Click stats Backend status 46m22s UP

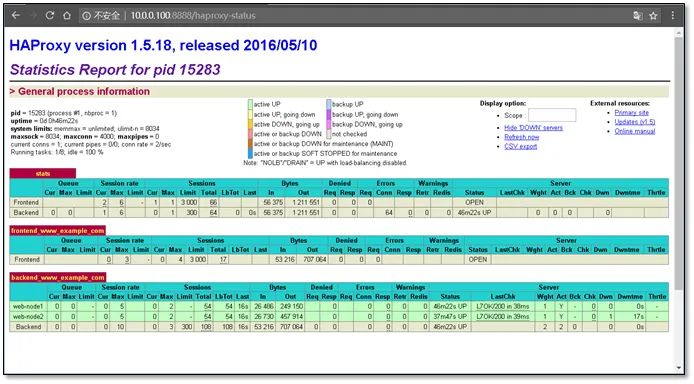pos(474,212)
